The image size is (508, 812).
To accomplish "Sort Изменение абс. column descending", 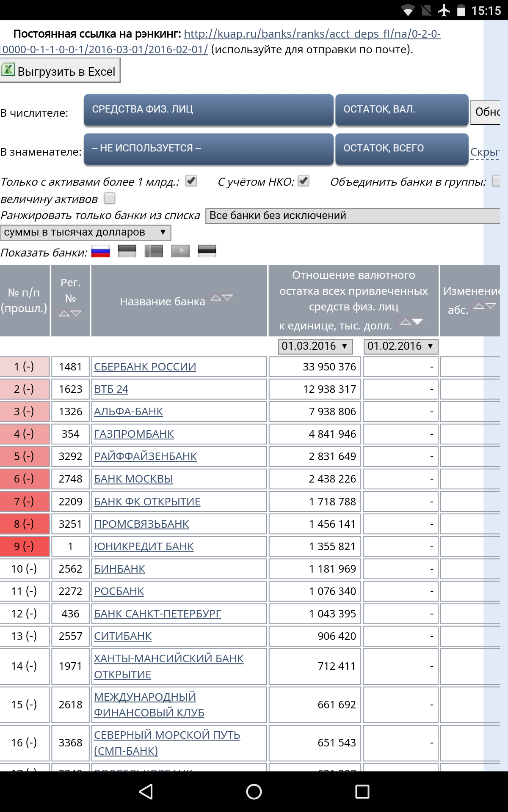I will (491, 306).
